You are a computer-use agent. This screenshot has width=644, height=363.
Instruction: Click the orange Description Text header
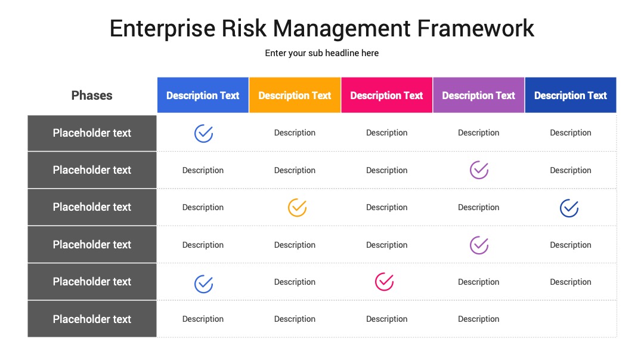(x=295, y=95)
